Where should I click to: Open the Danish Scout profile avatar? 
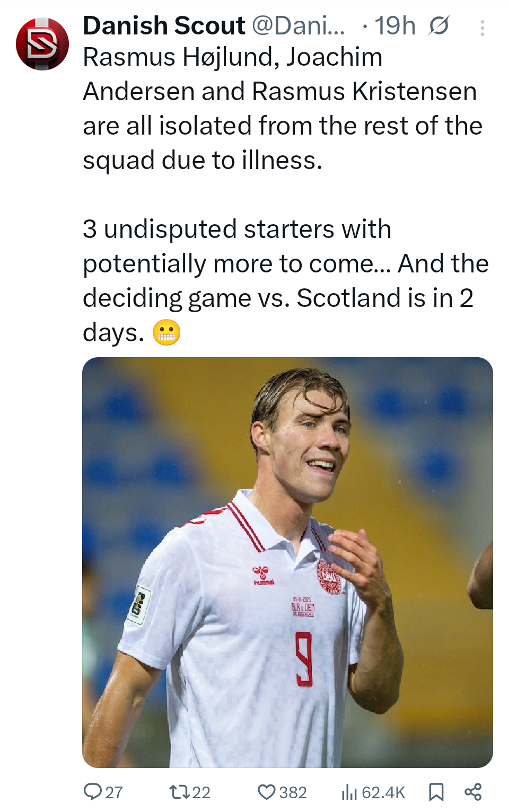click(42, 44)
